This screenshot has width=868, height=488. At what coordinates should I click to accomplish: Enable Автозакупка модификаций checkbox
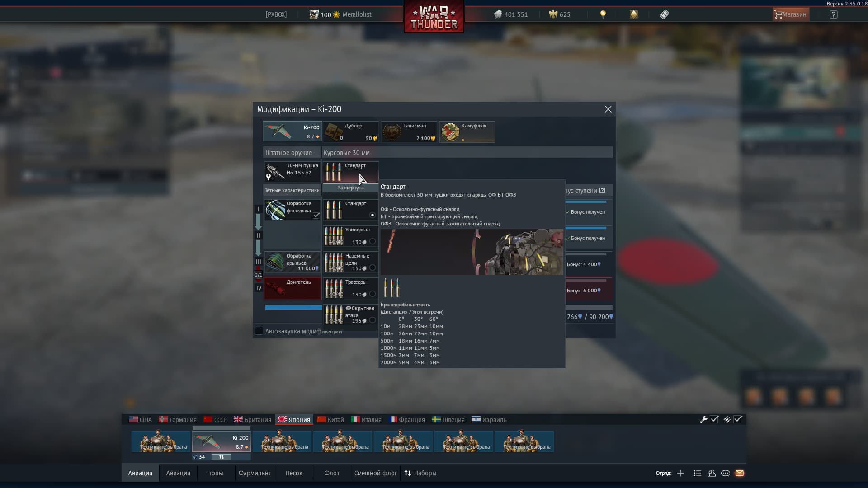(x=259, y=331)
